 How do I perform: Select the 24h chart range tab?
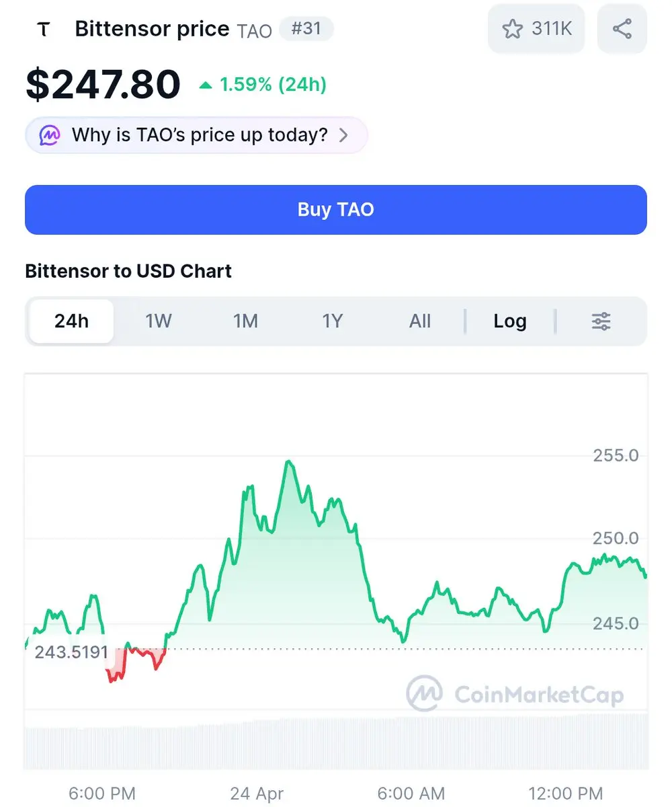click(x=71, y=321)
